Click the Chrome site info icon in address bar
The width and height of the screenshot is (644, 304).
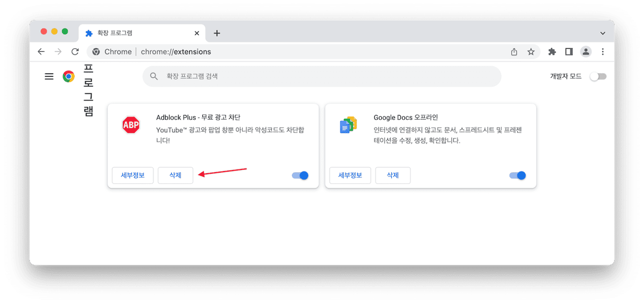96,51
